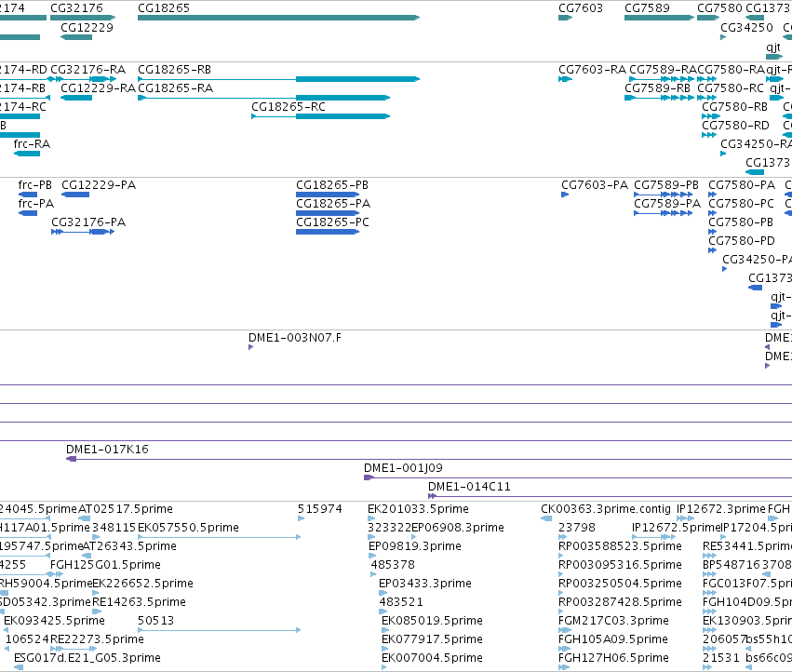Select protein frc-PB
The image size is (792, 672).
(x=28, y=195)
